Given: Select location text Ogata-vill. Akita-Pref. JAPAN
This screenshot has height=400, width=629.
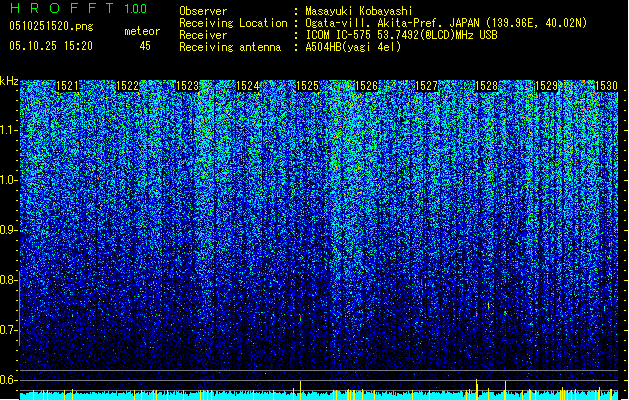Looking at the screenshot, I should pos(391,23).
